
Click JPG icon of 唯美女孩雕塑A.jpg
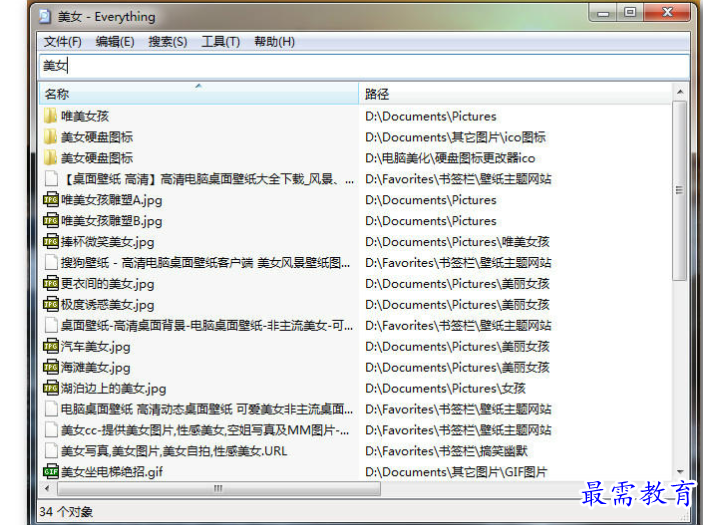(x=51, y=200)
